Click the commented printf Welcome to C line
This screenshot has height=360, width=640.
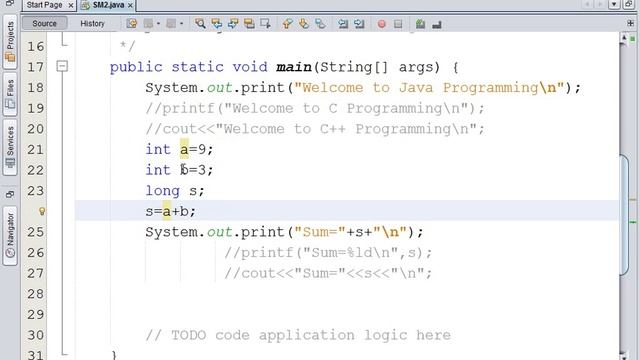tap(315, 108)
